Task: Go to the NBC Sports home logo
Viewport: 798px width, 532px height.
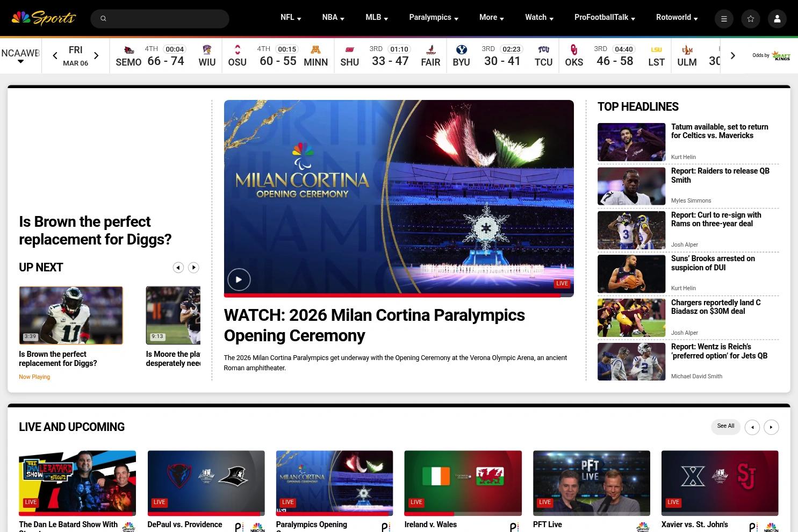Action: pos(44,18)
